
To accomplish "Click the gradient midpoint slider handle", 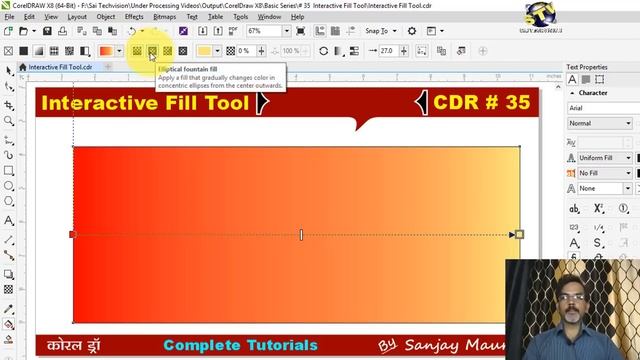I will tap(301, 235).
